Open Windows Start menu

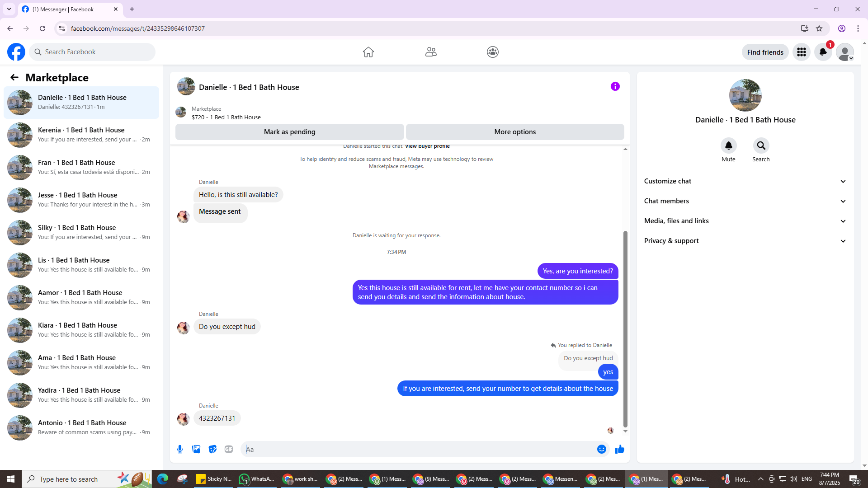point(11,479)
